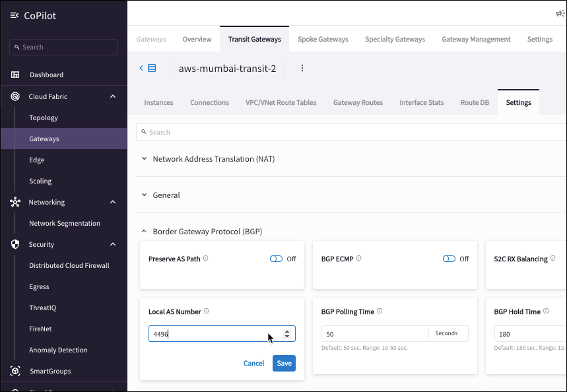This screenshot has width=567, height=392.
Task: Click the Networking icon in sidebar
Action: [15, 202]
